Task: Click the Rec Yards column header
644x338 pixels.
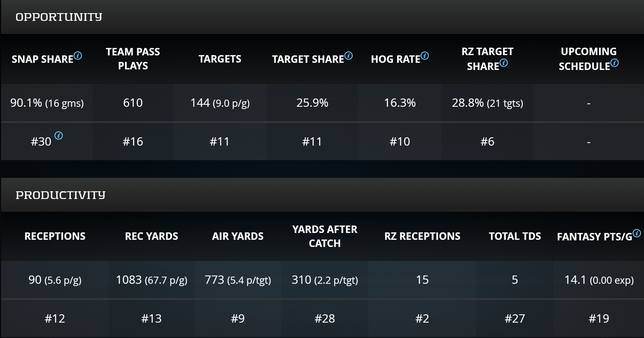Action: pyautogui.click(x=151, y=236)
